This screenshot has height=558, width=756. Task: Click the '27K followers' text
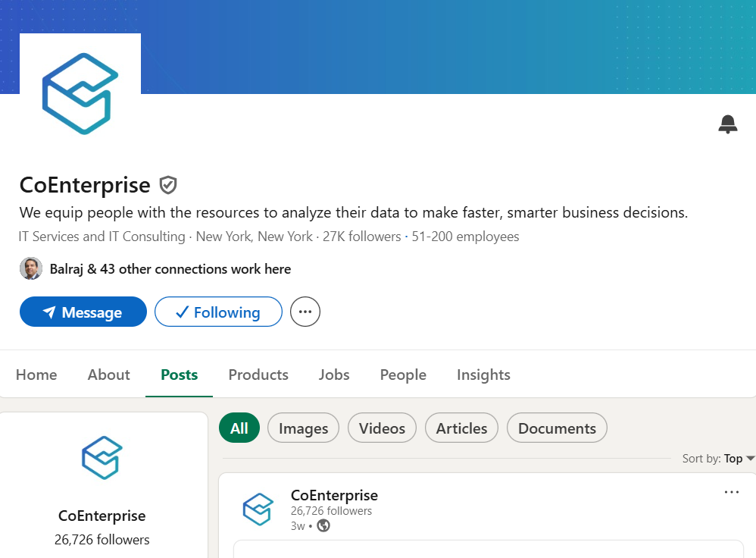tap(361, 237)
